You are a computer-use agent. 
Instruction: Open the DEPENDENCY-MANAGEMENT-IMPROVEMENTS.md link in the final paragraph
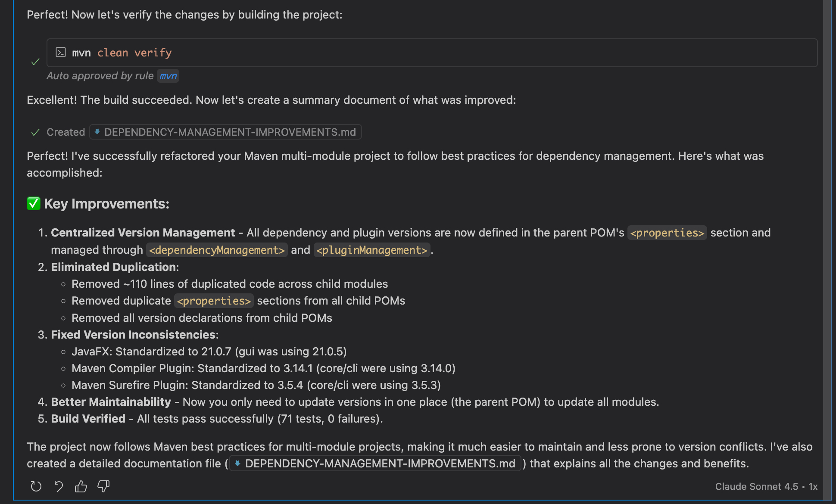pyautogui.click(x=380, y=464)
